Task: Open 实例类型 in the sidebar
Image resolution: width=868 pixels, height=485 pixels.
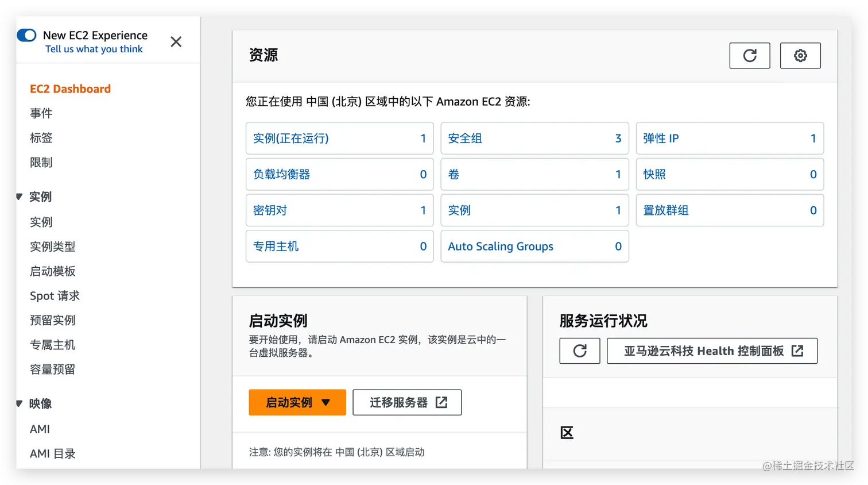Action: tap(53, 247)
